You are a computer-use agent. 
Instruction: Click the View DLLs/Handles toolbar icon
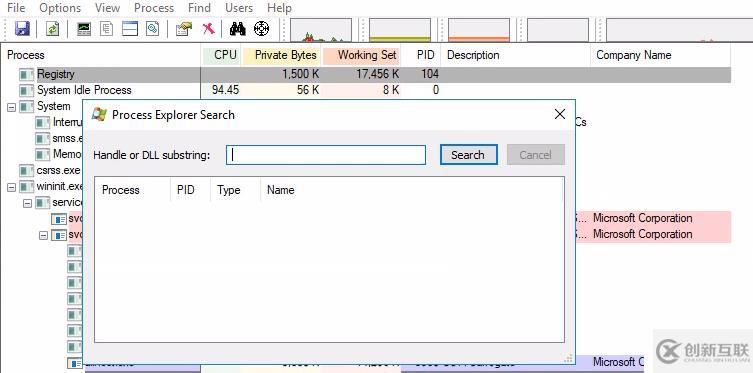[153, 29]
